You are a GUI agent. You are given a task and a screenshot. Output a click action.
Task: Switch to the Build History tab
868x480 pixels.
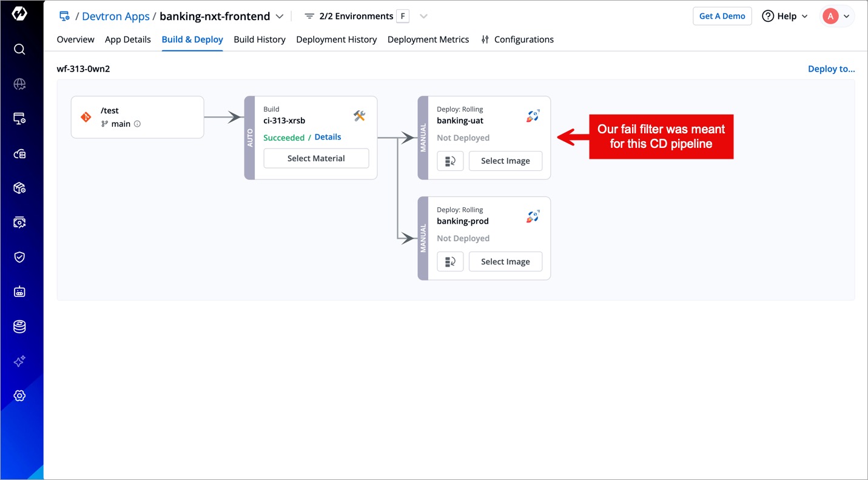(260, 39)
